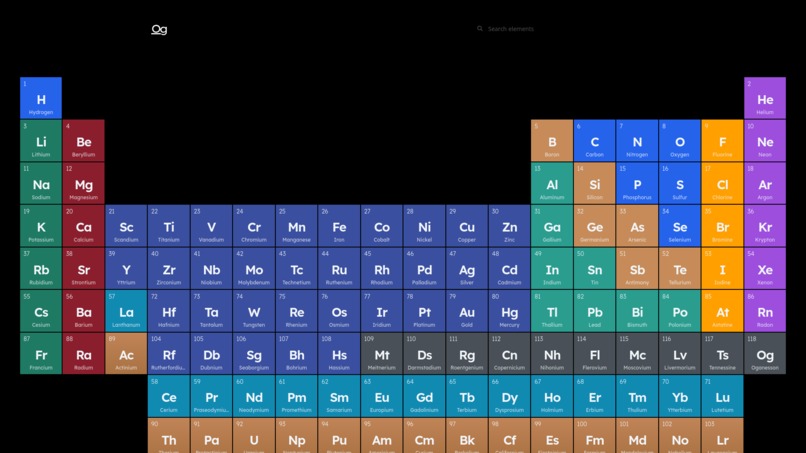
Task: Click the Lanthanum tile
Action: 126,311
